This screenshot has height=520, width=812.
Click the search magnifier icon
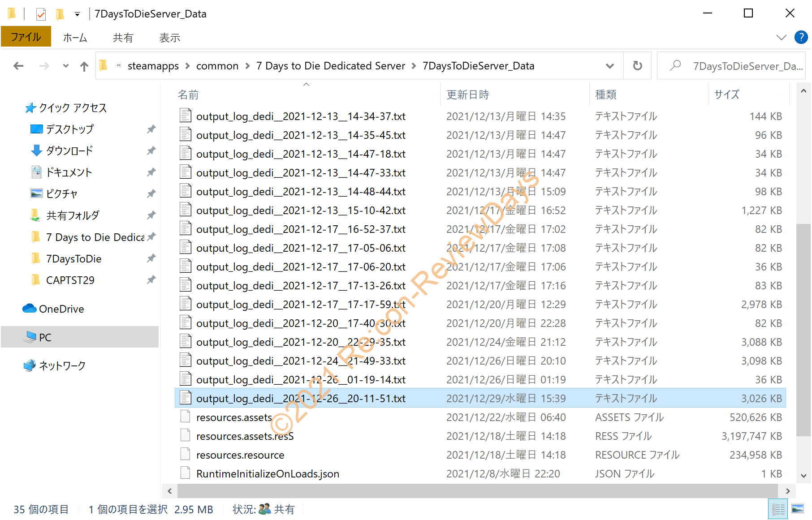point(675,66)
